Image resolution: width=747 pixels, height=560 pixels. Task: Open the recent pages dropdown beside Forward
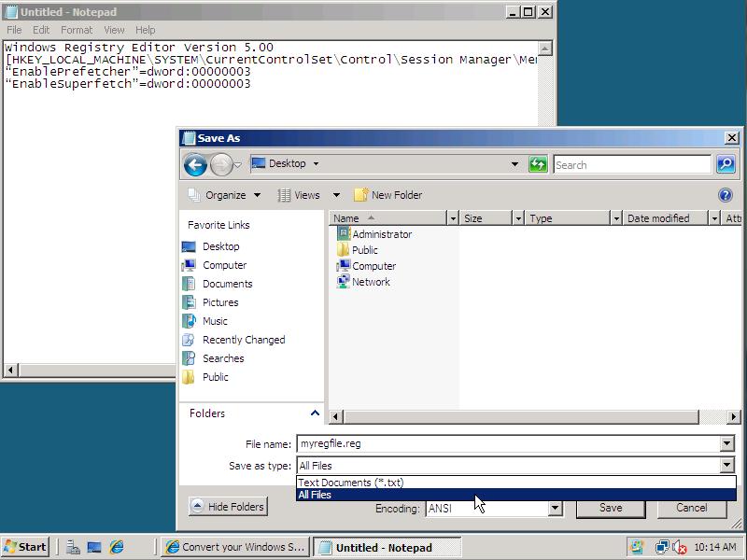point(238,165)
